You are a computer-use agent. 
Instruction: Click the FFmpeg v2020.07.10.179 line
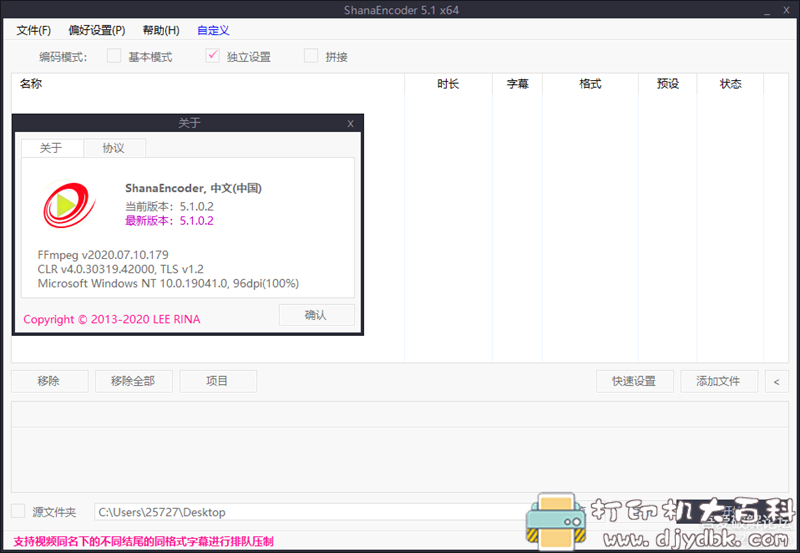pyautogui.click(x=103, y=255)
